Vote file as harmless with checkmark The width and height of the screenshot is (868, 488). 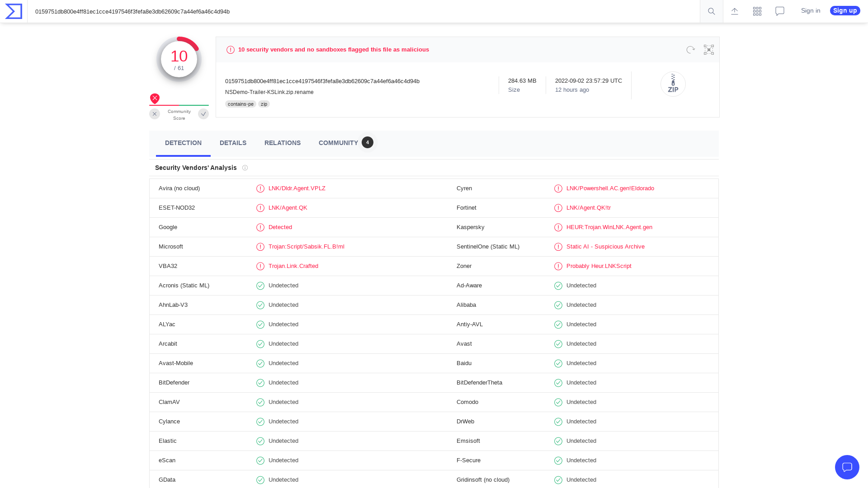coord(203,114)
